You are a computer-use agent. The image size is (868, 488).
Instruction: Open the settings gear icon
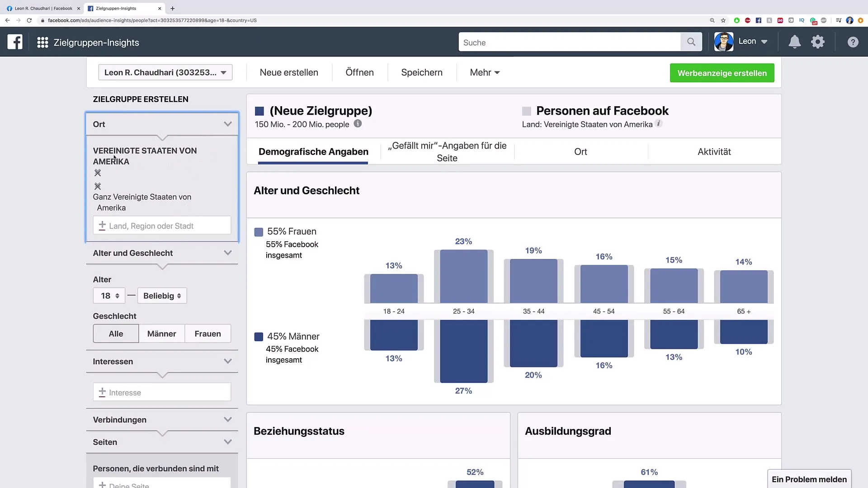pos(818,42)
